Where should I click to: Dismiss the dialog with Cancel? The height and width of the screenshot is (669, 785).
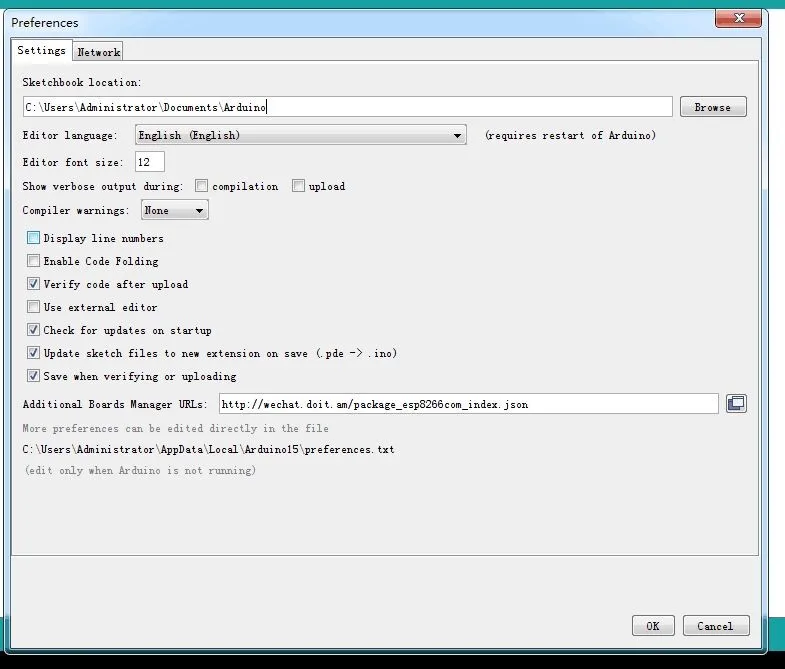click(715, 626)
